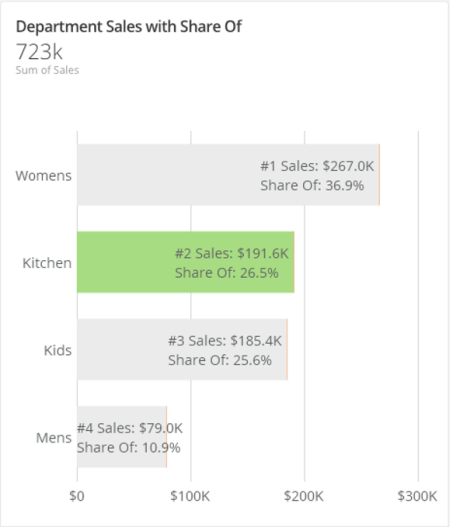Click the Womens axis label
450x527 pixels.
pos(44,176)
